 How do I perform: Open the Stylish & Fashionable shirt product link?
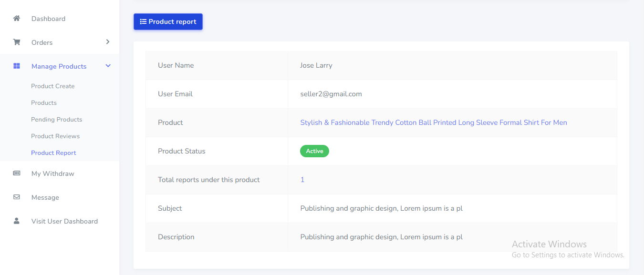(433, 122)
